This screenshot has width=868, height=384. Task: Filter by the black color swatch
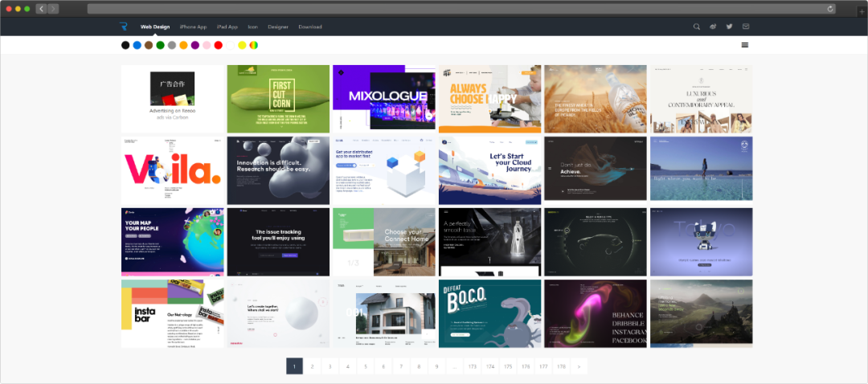click(125, 45)
